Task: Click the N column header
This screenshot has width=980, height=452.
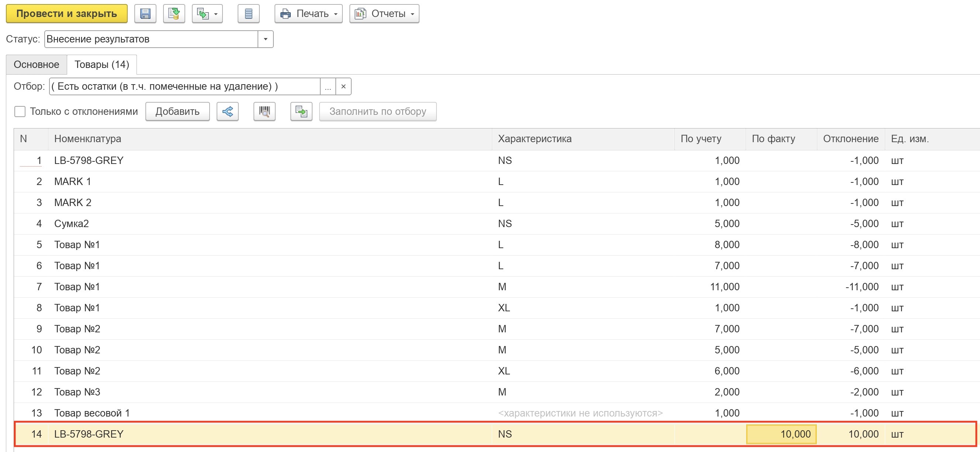Action: [x=31, y=139]
